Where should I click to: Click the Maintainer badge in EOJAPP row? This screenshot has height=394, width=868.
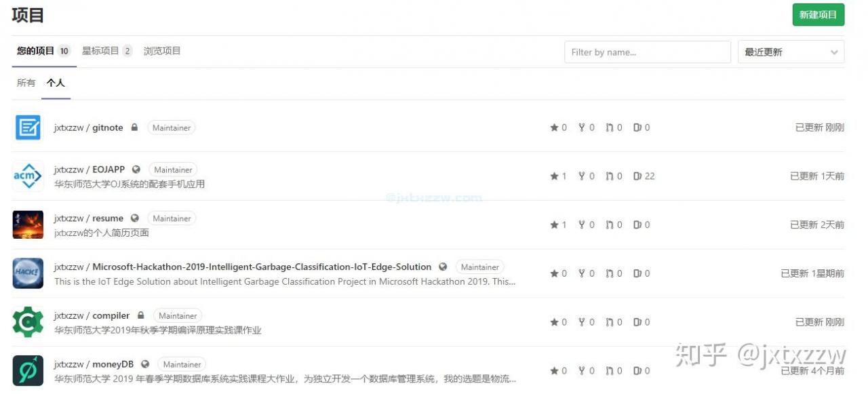(x=173, y=170)
